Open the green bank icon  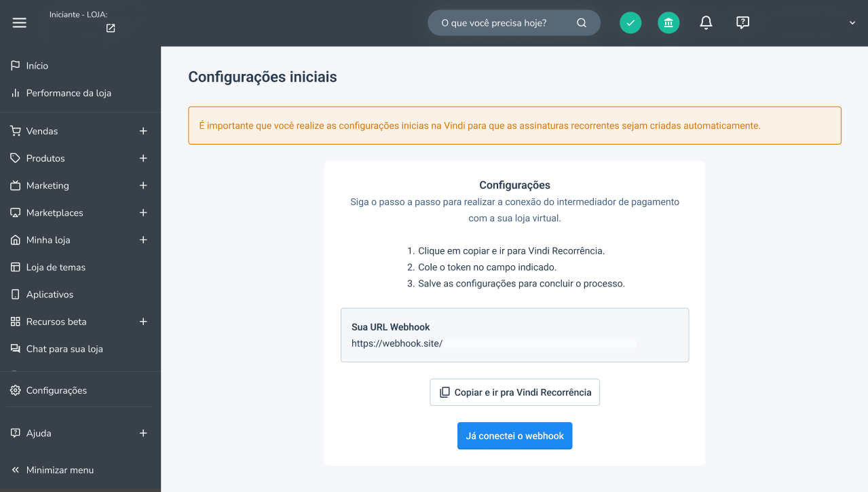point(668,23)
